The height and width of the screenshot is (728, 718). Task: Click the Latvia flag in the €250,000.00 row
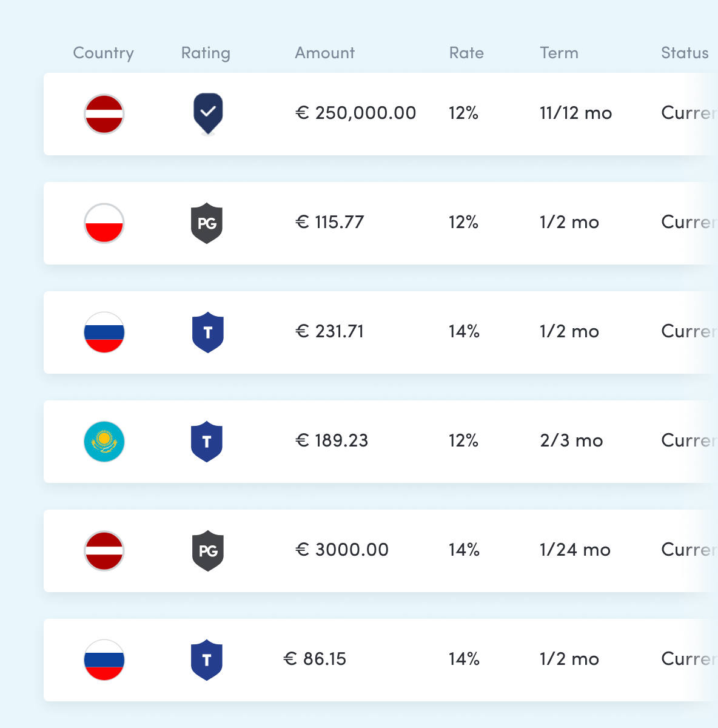click(104, 114)
